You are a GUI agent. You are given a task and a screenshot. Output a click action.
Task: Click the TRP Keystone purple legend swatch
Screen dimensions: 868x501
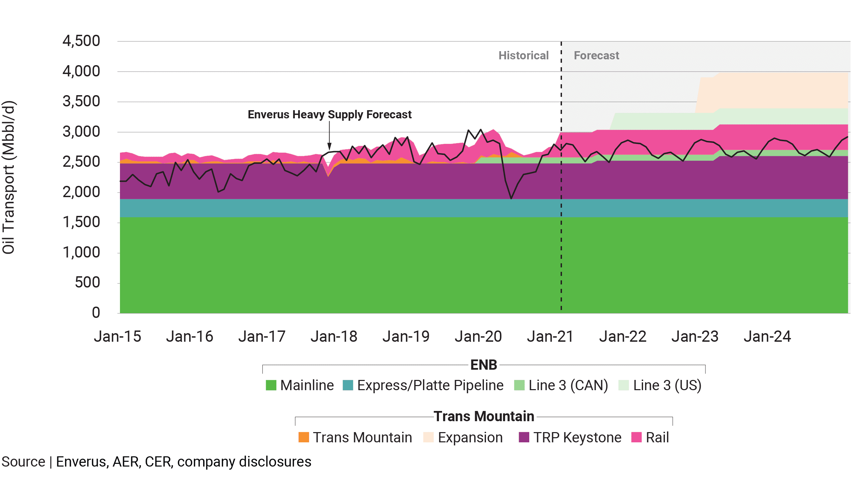coord(523,437)
